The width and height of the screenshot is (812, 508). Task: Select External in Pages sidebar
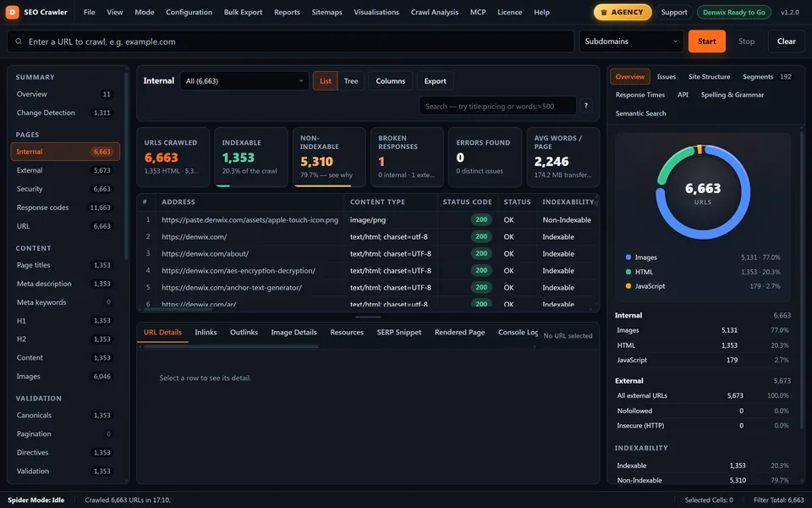tap(65, 170)
